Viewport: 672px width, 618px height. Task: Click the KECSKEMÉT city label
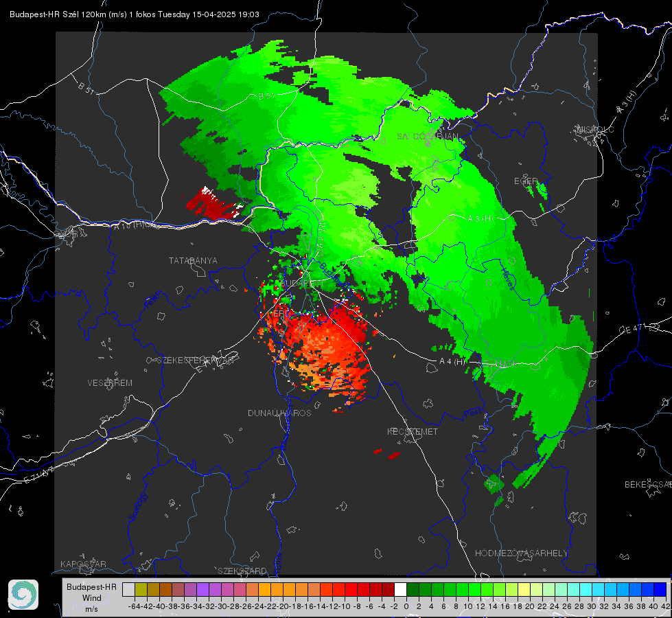[x=413, y=431]
